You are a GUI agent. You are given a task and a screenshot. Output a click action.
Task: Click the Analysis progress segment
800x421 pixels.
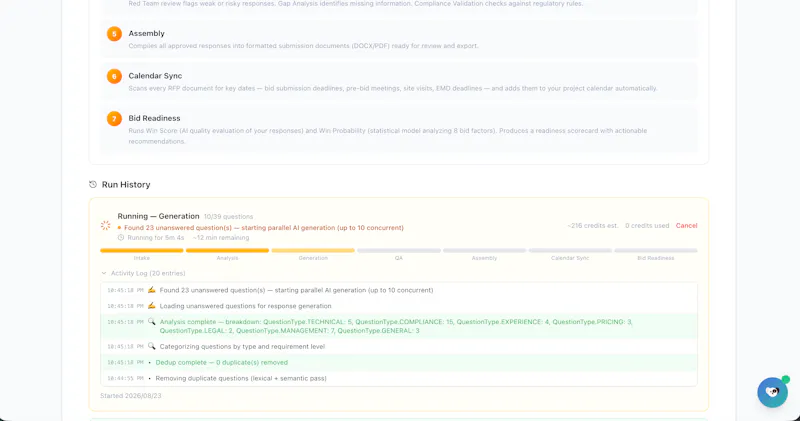228,251
